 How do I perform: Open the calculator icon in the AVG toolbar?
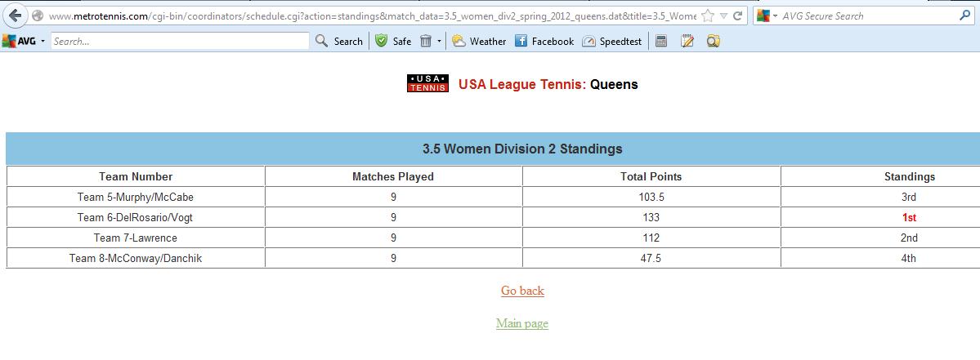coord(661,41)
